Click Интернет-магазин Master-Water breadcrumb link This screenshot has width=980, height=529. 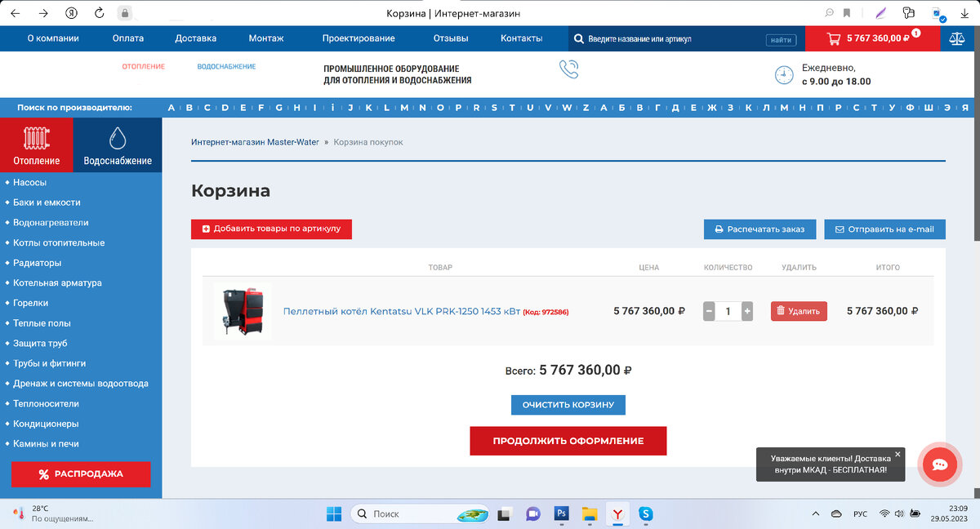[x=255, y=142]
